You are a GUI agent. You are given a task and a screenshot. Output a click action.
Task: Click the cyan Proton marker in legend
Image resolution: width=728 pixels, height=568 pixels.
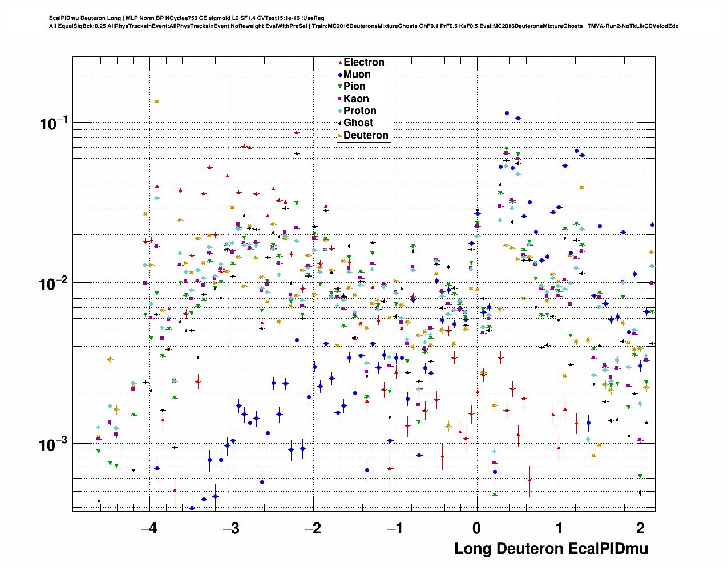tap(340, 111)
